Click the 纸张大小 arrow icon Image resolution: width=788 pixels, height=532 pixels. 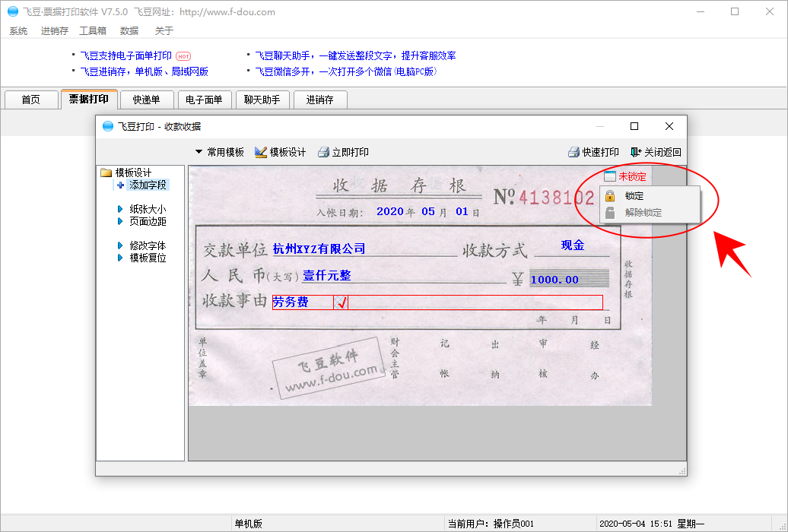(x=120, y=209)
